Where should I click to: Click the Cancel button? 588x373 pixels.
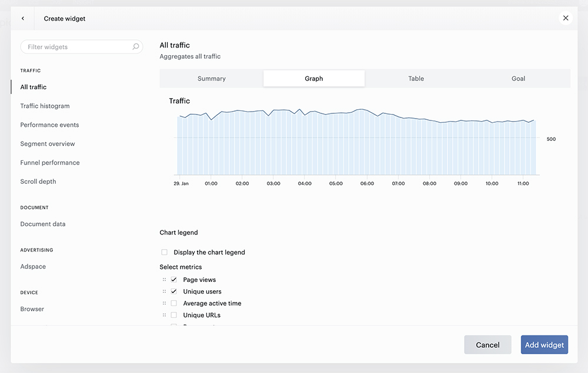coord(487,345)
